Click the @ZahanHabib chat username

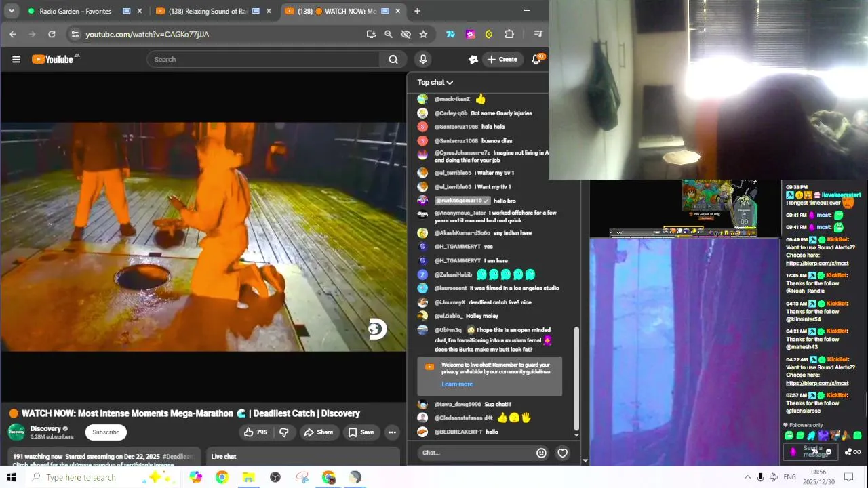coord(453,274)
